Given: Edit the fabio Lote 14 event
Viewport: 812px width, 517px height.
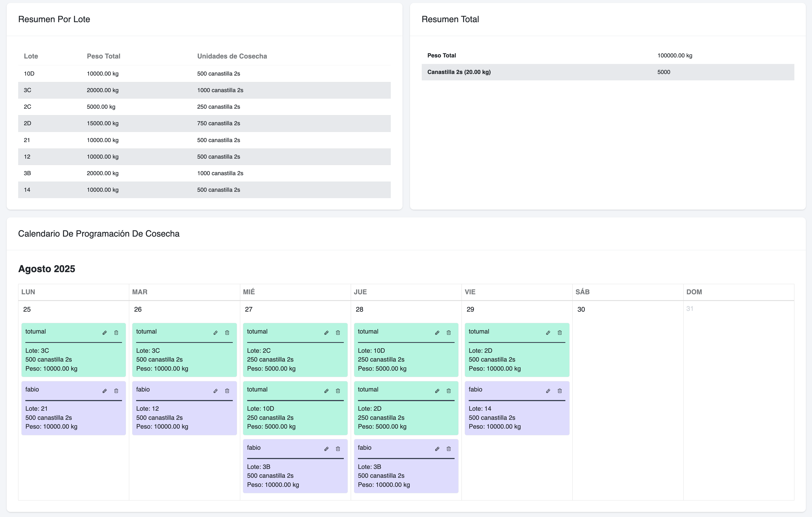Looking at the screenshot, I should [x=548, y=391].
